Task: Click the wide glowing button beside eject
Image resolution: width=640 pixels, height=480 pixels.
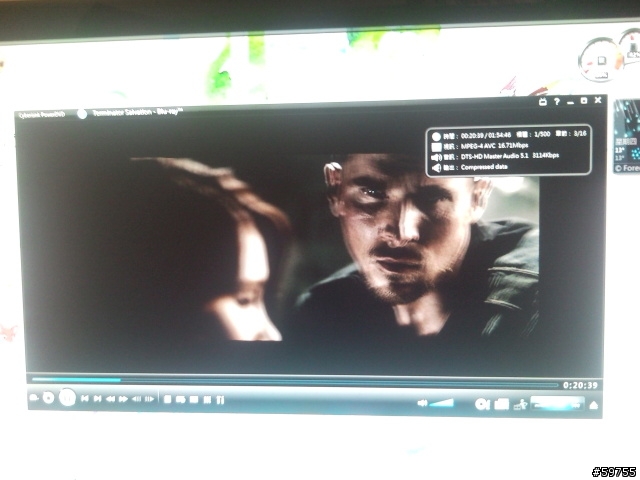Action: click(x=557, y=404)
